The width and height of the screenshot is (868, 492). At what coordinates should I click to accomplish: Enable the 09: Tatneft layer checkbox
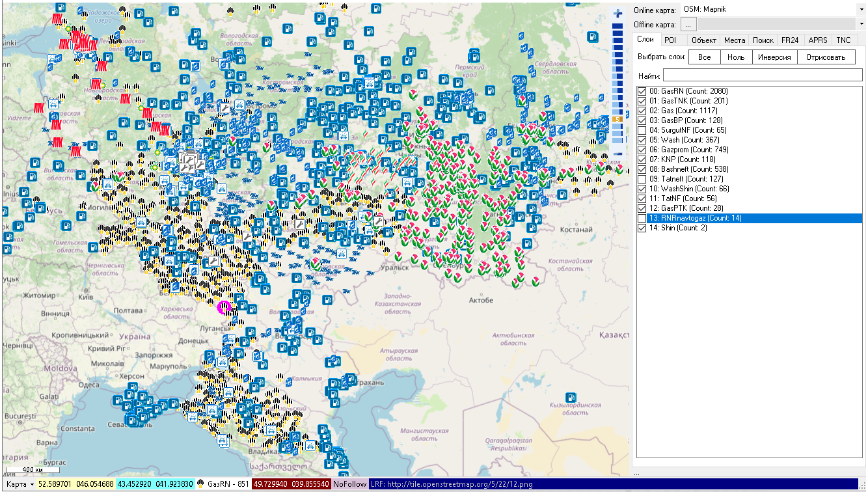[642, 179]
